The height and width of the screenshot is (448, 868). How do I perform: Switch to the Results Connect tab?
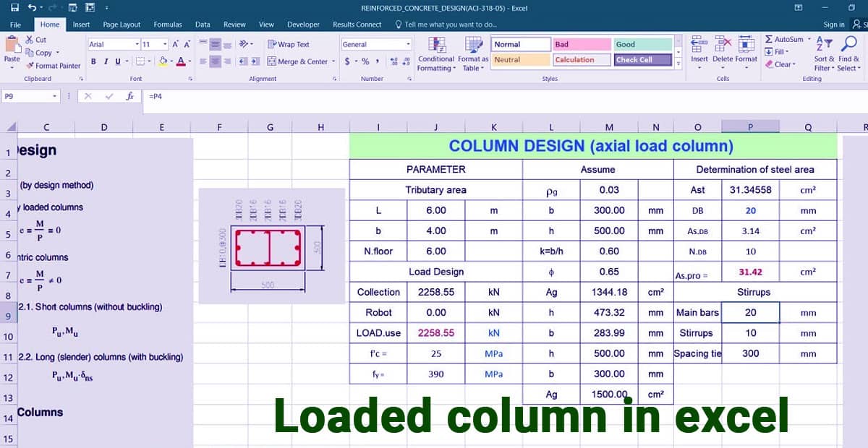point(357,25)
